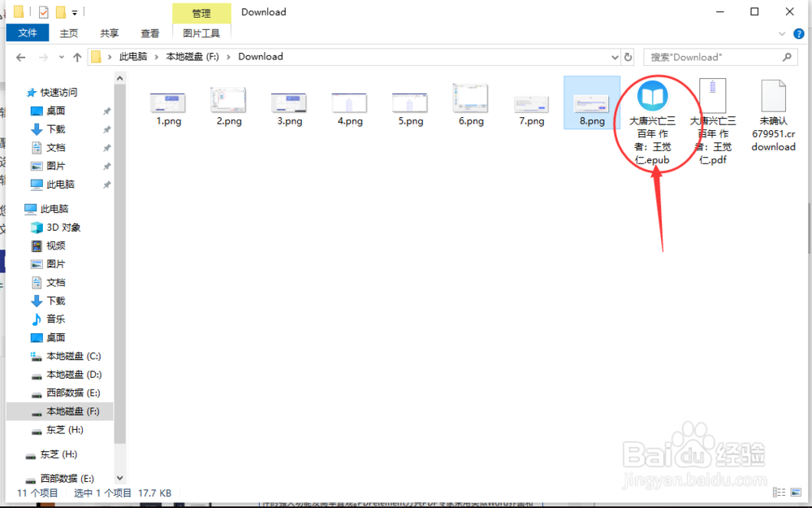Expand address bar history dropdown
Screen dimensions: 812x508
tap(615, 57)
